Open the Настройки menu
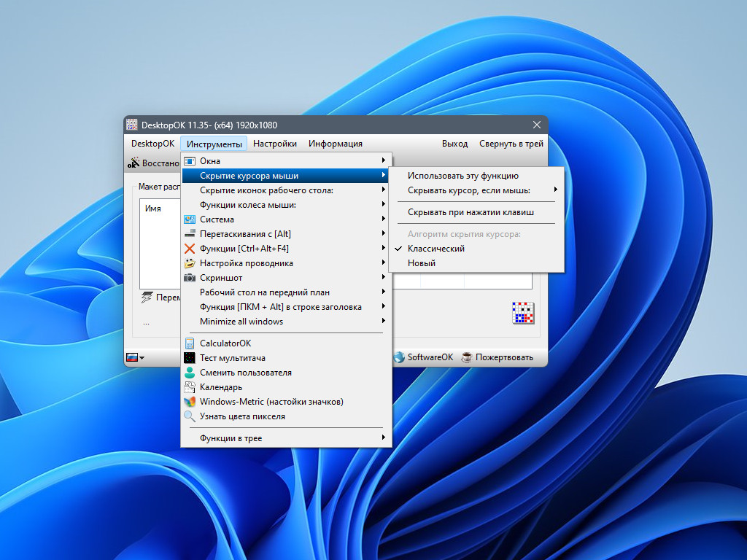 click(x=275, y=144)
